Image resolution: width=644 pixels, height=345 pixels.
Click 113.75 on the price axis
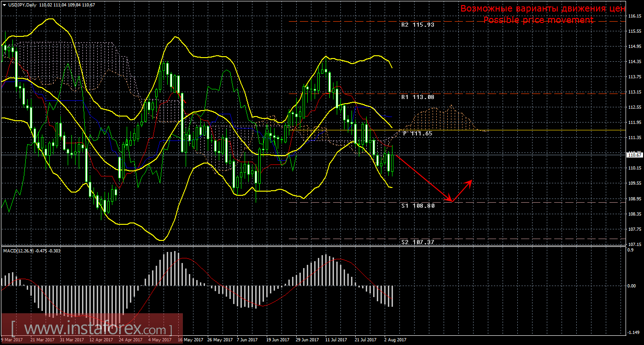[x=634, y=77]
